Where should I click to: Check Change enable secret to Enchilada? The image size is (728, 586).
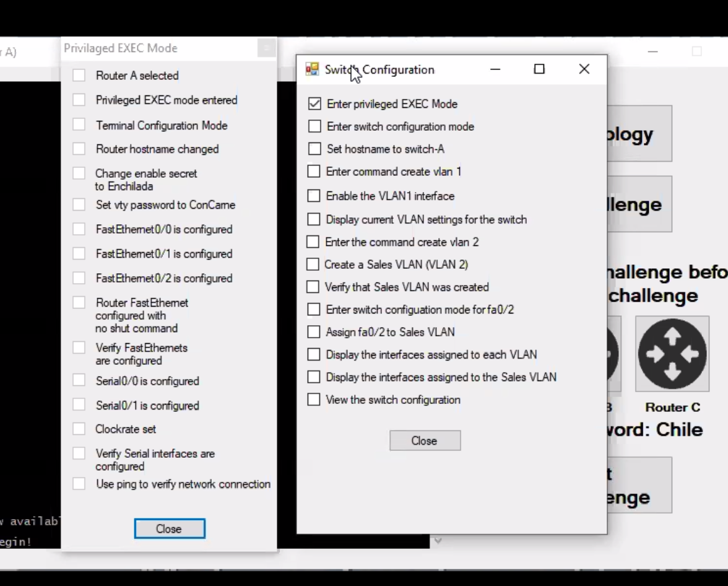coord(79,173)
